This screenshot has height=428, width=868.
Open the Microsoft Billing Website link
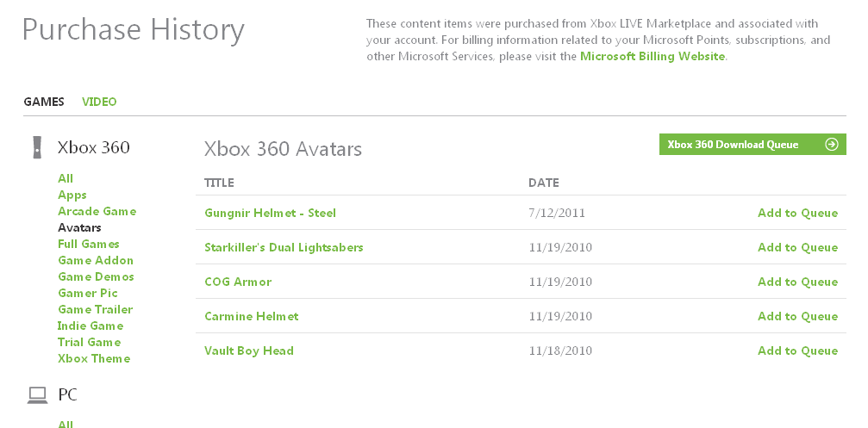[x=653, y=56]
